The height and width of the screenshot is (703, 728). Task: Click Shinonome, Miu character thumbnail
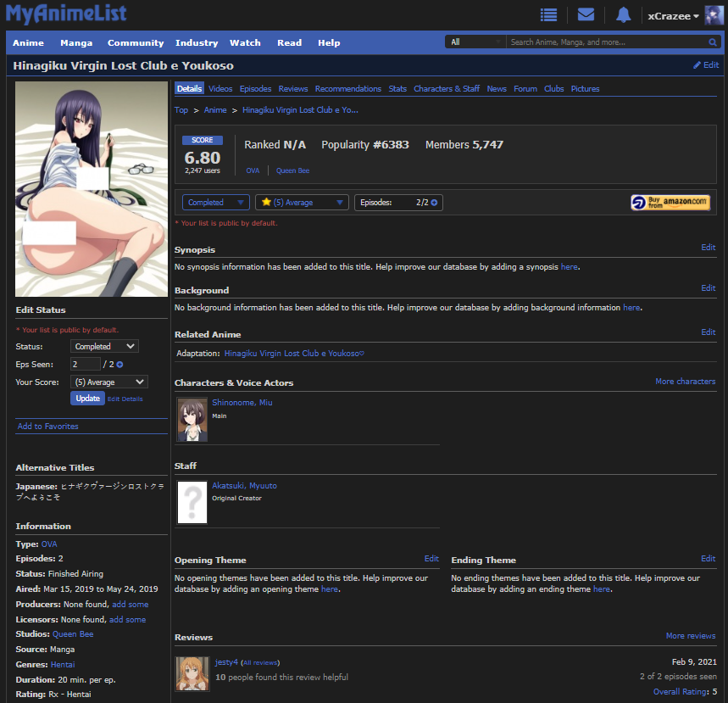(x=192, y=420)
